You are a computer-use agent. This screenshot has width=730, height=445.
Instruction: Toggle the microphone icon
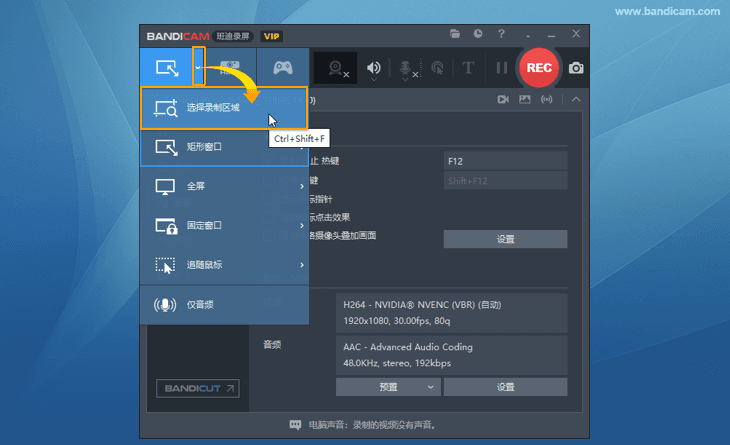(x=406, y=68)
